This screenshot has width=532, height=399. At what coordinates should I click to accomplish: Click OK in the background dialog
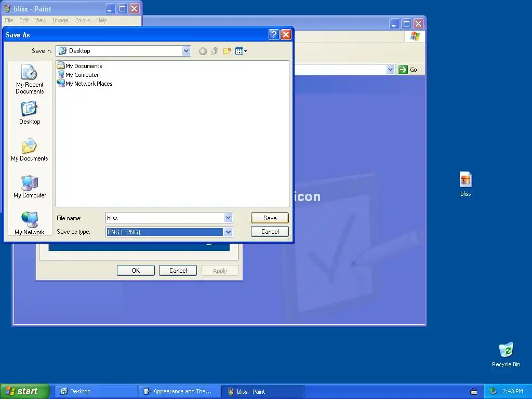tap(136, 270)
